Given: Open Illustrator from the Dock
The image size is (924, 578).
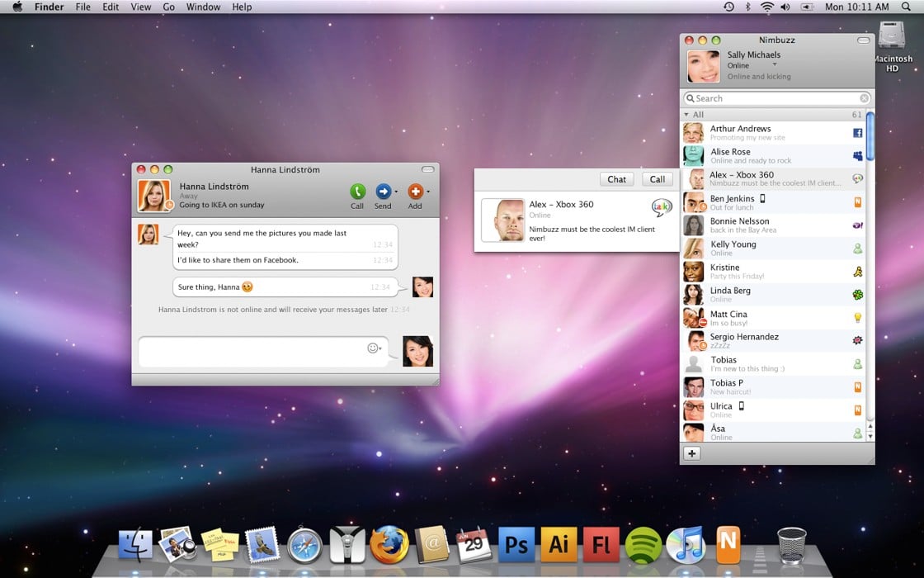Looking at the screenshot, I should pyautogui.click(x=559, y=544).
